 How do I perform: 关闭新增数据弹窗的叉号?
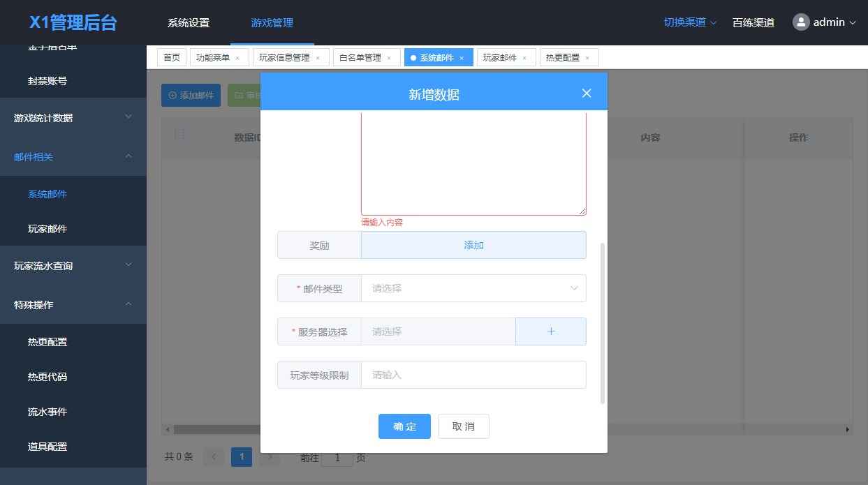pyautogui.click(x=586, y=91)
